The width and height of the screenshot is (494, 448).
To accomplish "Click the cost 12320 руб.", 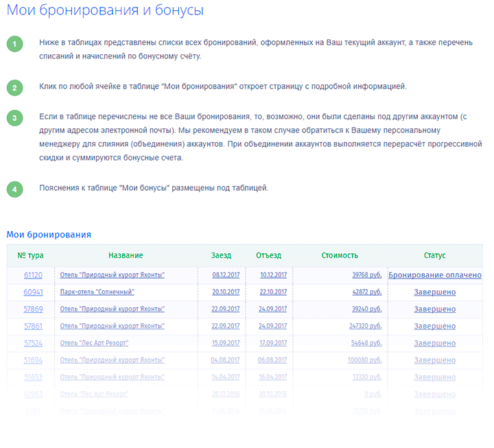I will (367, 377).
